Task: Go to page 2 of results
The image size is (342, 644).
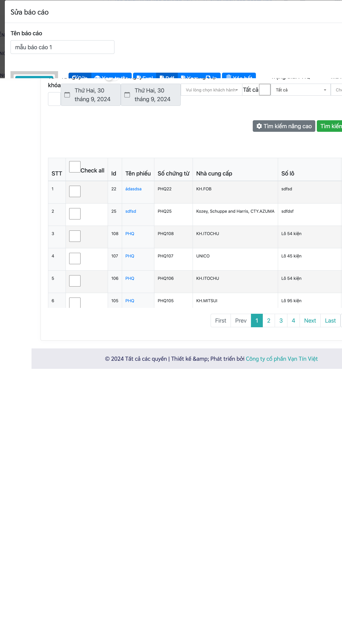Action: pos(268,320)
